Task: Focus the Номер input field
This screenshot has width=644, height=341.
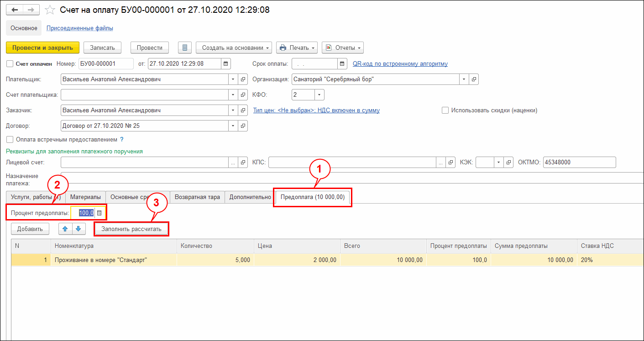Action: point(106,64)
